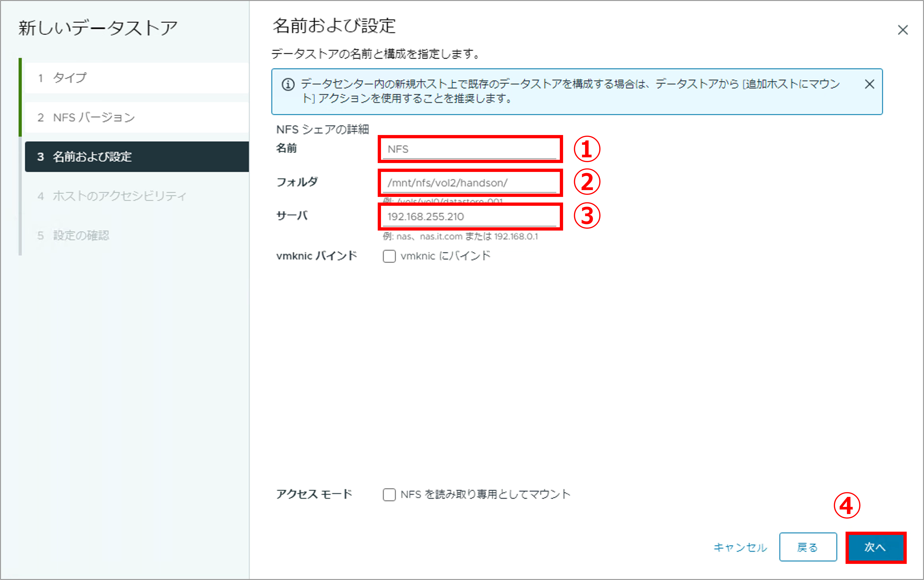924x580 pixels.
Task: Click step 5 設定の確認
Action: pos(81,235)
